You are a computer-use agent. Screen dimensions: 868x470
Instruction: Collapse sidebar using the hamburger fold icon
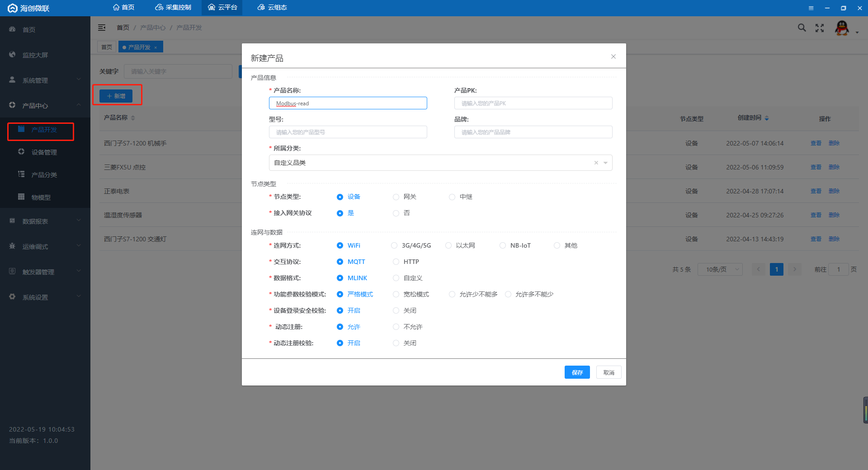[102, 28]
